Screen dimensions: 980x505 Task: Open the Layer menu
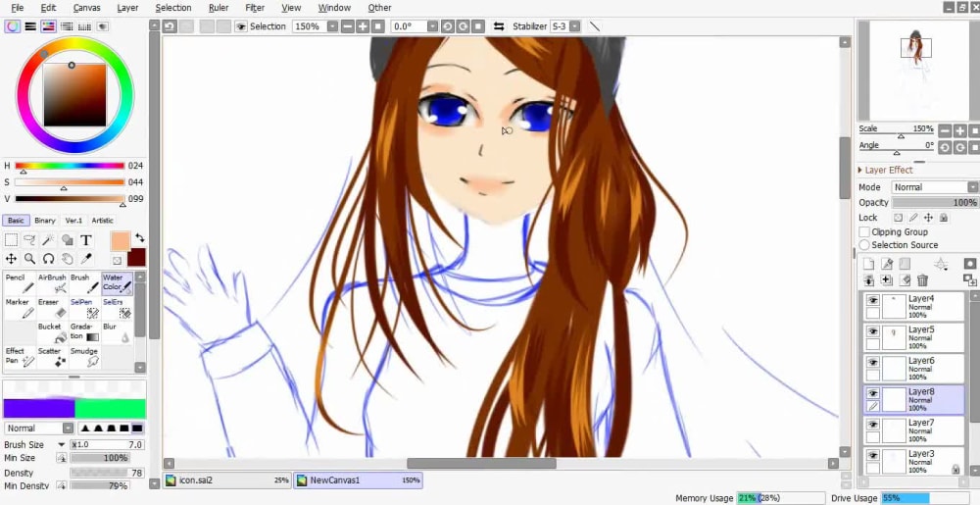(128, 8)
